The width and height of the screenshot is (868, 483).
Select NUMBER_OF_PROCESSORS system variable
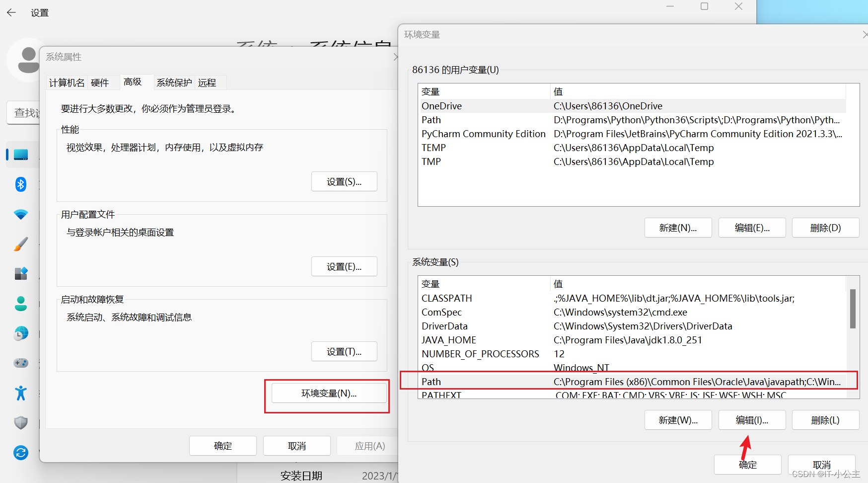[x=632, y=354]
